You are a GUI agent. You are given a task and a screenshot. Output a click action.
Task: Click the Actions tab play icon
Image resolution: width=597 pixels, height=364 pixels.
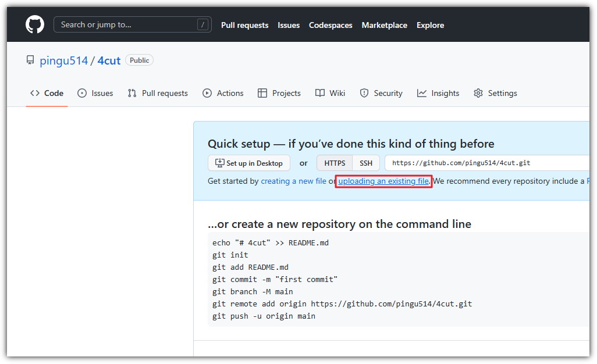207,93
